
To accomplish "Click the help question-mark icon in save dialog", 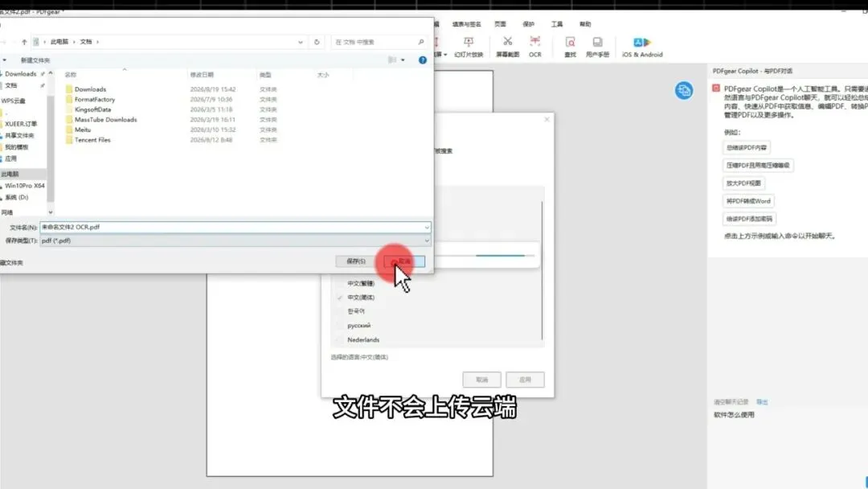I will click(423, 60).
